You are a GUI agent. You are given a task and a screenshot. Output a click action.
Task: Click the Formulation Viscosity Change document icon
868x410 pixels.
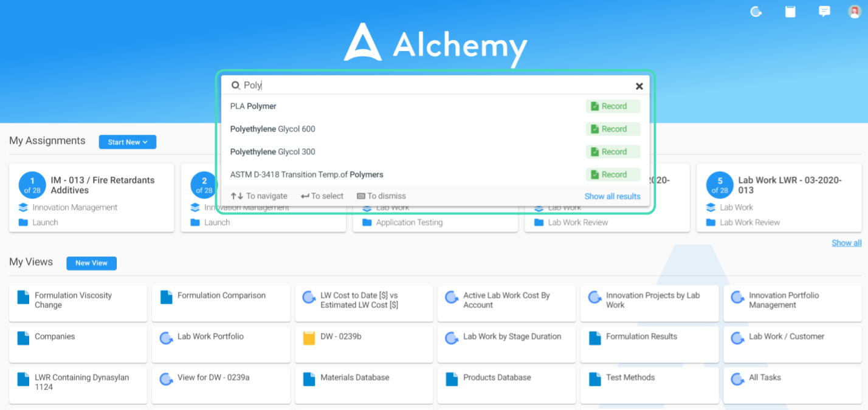coord(23,297)
